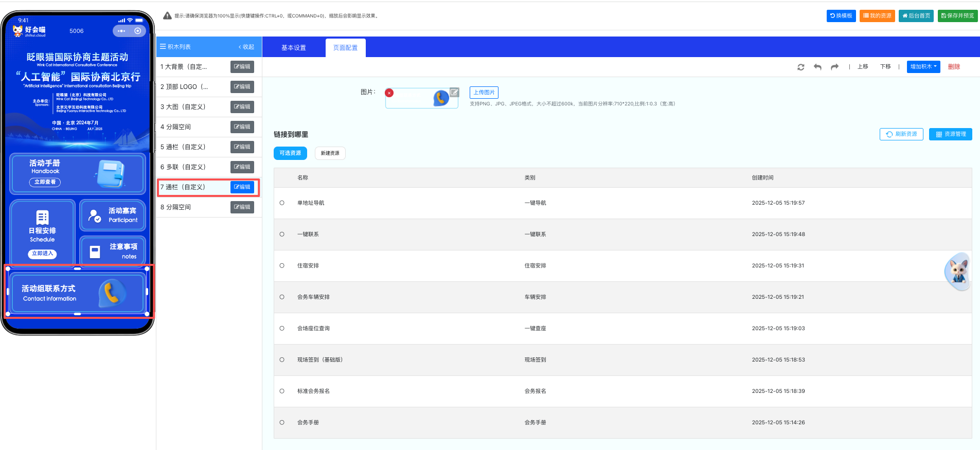Image resolution: width=980 pixels, height=450 pixels.
Task: Open the cat mascot assistant icon
Action: (957, 271)
